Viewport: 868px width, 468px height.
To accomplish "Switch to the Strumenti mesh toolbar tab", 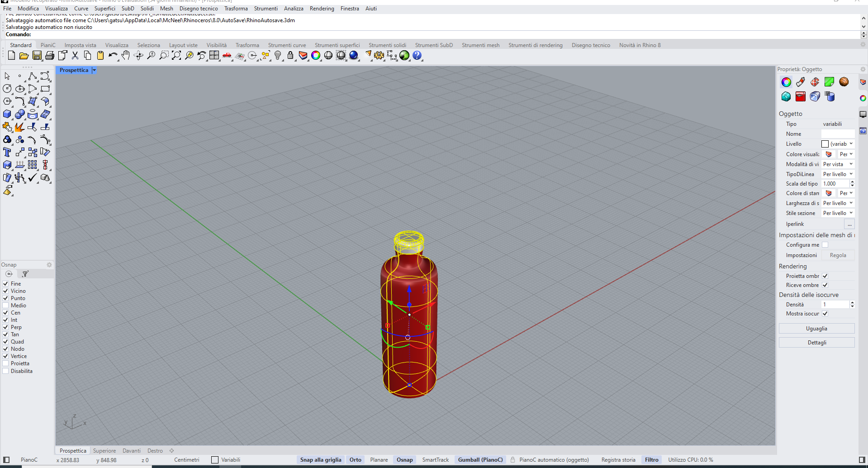I will point(480,45).
